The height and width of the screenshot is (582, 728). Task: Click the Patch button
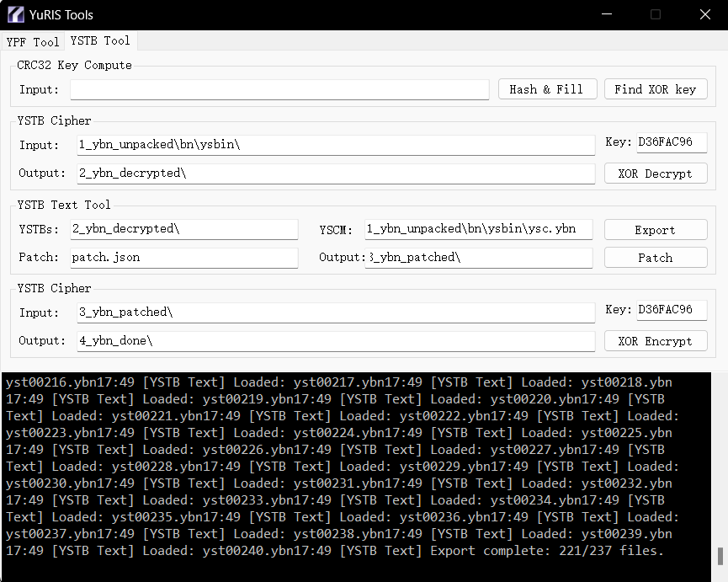[656, 258]
